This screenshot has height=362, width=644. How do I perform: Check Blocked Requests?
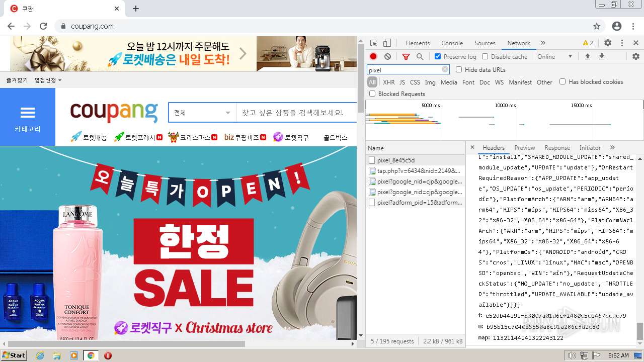click(x=372, y=94)
